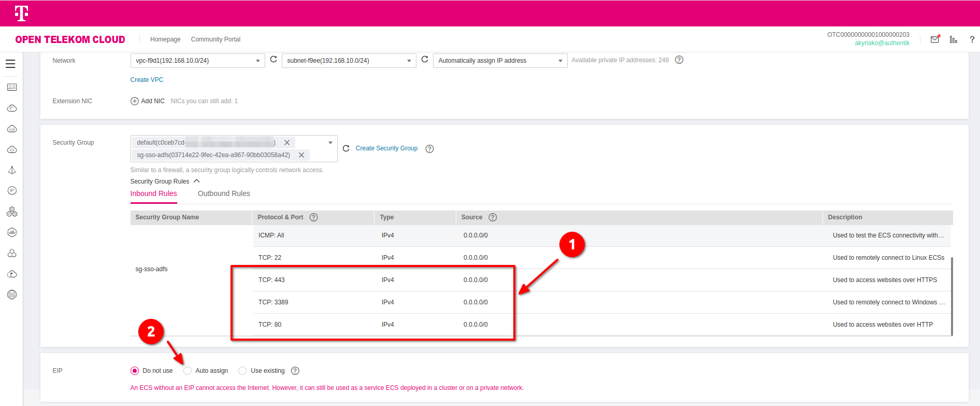This screenshot has width=980, height=406.
Task: Collapse the Security Group Rules section
Action: click(x=196, y=181)
